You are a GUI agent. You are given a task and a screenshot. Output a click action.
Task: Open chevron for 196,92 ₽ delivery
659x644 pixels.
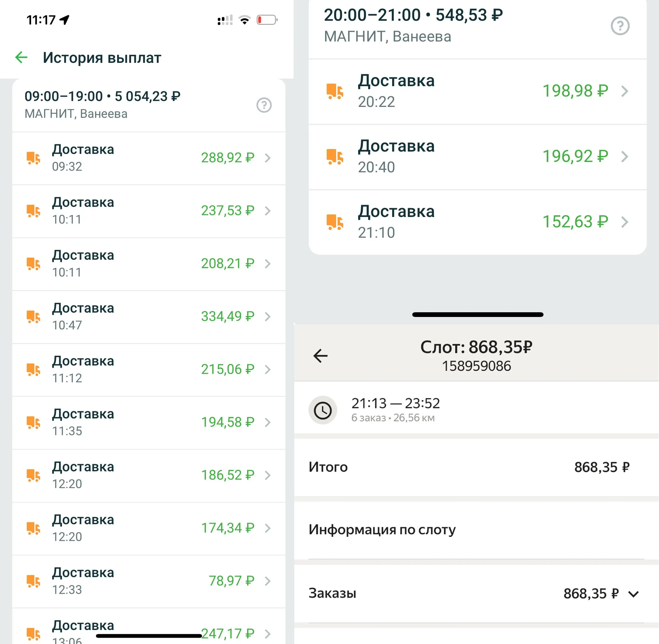pos(624,157)
